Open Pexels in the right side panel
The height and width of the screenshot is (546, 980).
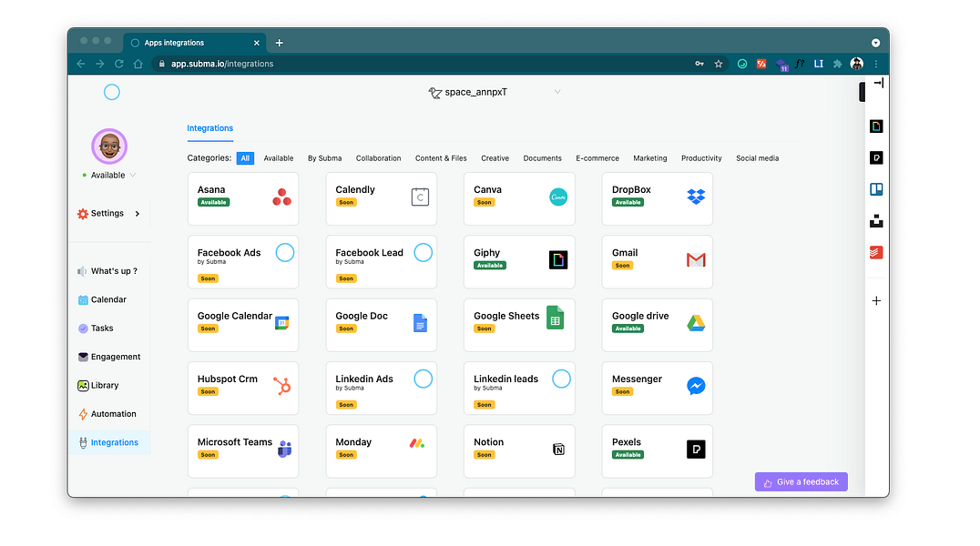[876, 157]
